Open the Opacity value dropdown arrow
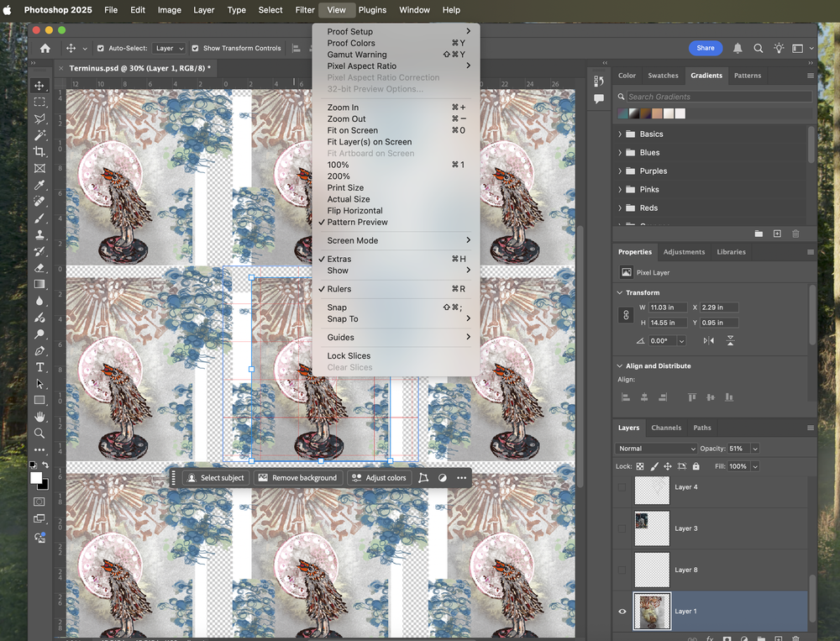 (755, 449)
